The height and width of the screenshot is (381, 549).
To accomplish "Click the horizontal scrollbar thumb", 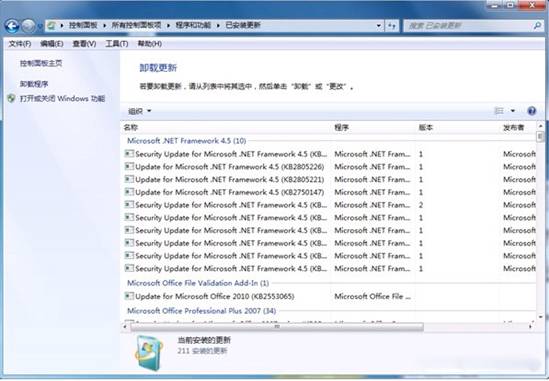I will pyautogui.click(x=277, y=326).
